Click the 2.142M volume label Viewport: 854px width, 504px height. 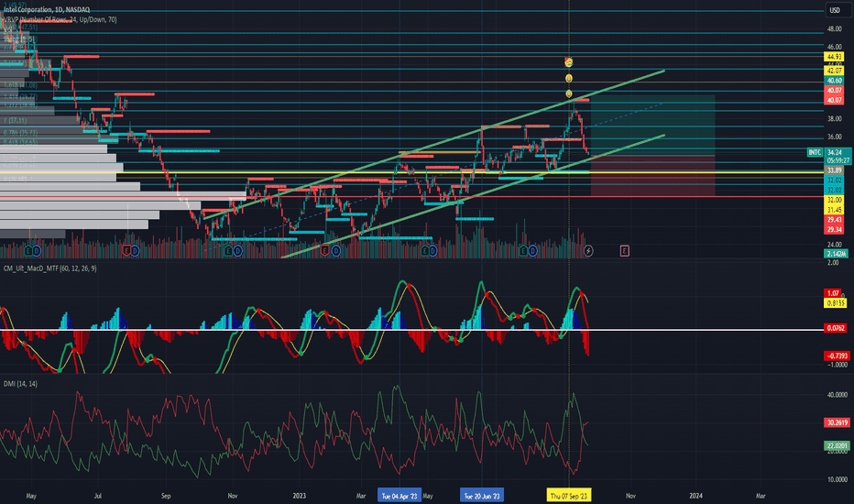coord(836,254)
